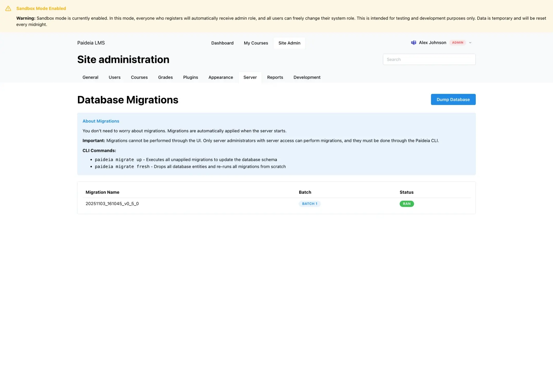Select the Plugins tab
The width and height of the screenshot is (553, 392).
point(190,77)
